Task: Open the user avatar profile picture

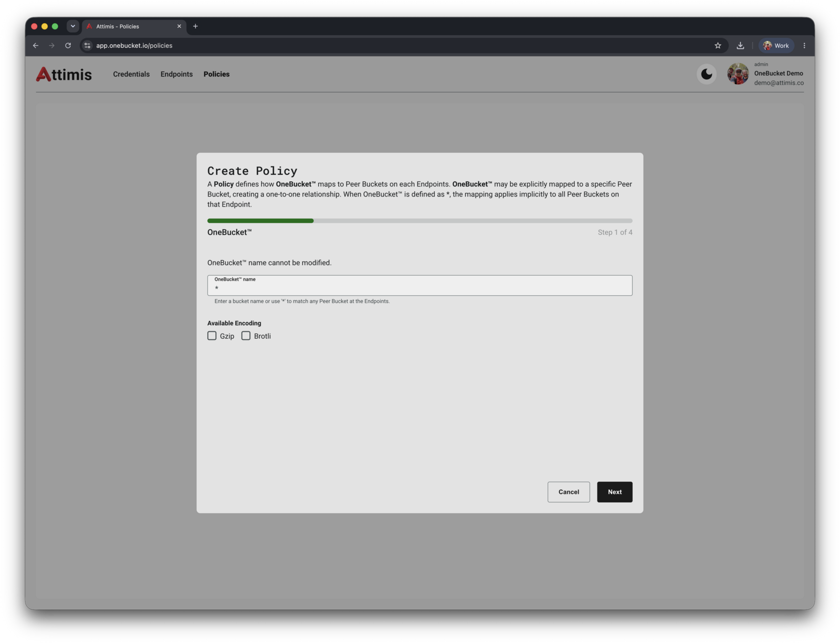Action: click(738, 74)
